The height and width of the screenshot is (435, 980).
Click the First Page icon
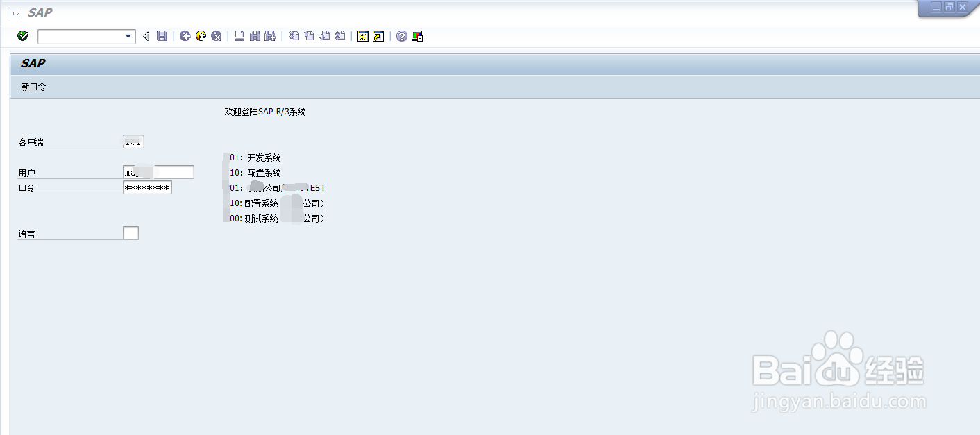294,36
